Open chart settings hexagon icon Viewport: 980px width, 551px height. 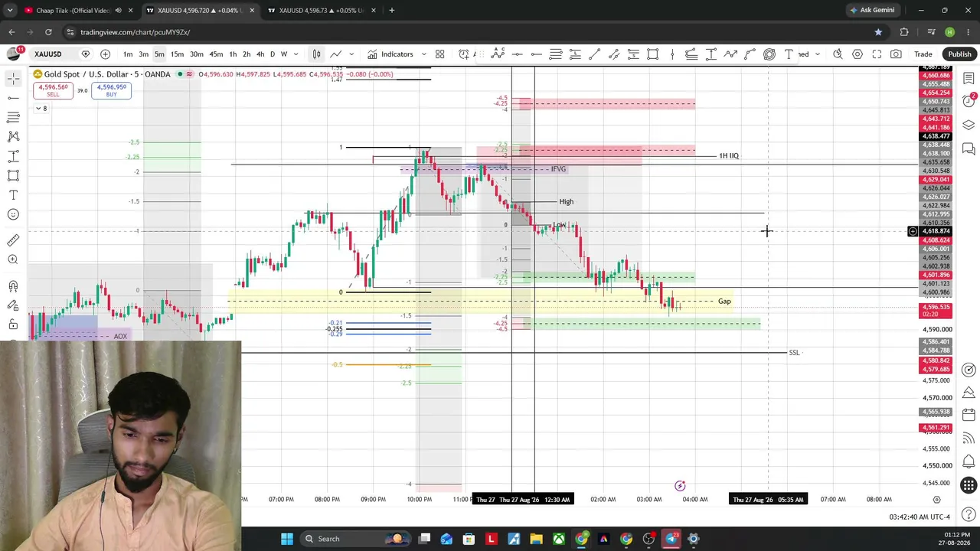pyautogui.click(x=857, y=54)
